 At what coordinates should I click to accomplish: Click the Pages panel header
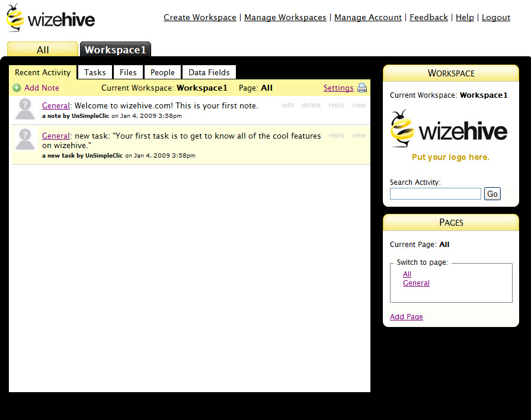[x=451, y=222]
